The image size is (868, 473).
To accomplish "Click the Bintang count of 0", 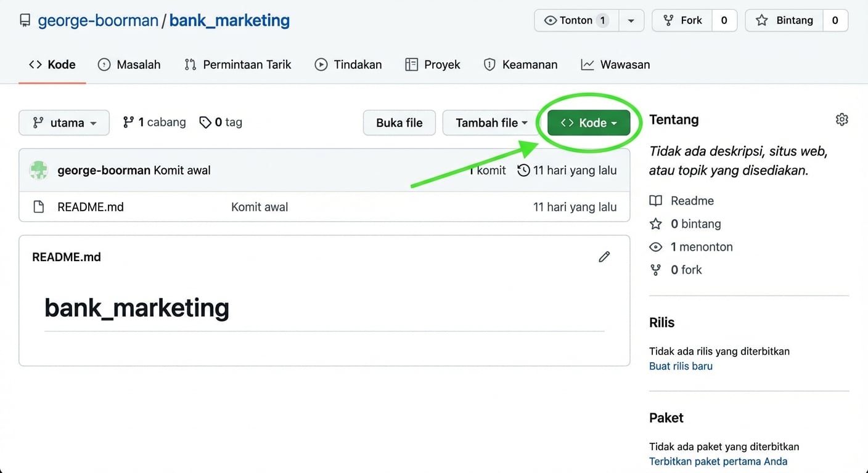I will coord(835,20).
